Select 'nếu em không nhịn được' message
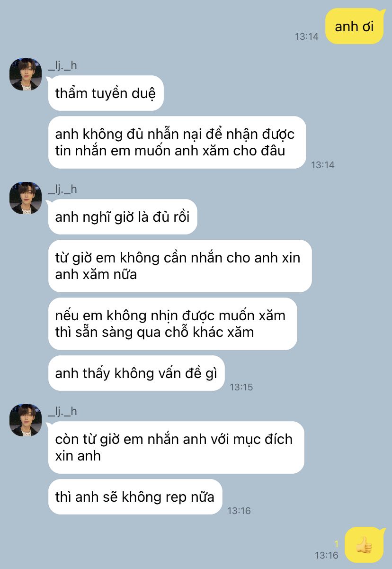Viewport: 392px width, 569px height. tap(173, 324)
